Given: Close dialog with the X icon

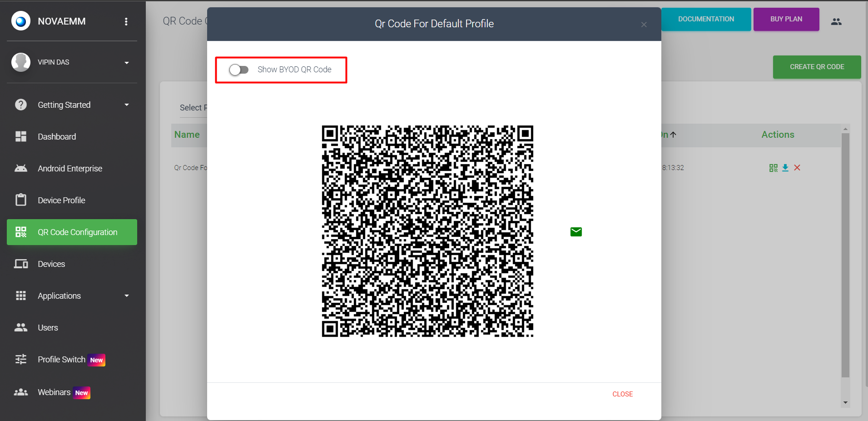Looking at the screenshot, I should [644, 25].
